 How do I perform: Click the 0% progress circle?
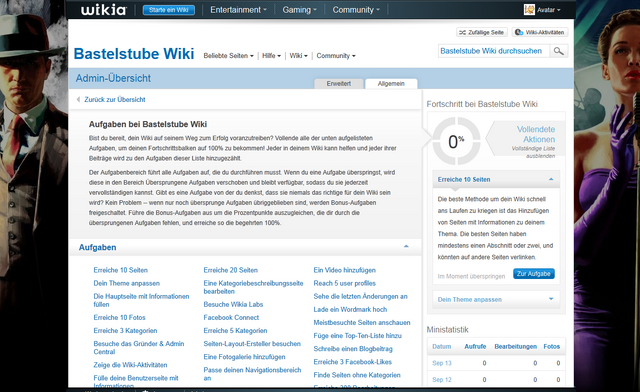coord(456,141)
